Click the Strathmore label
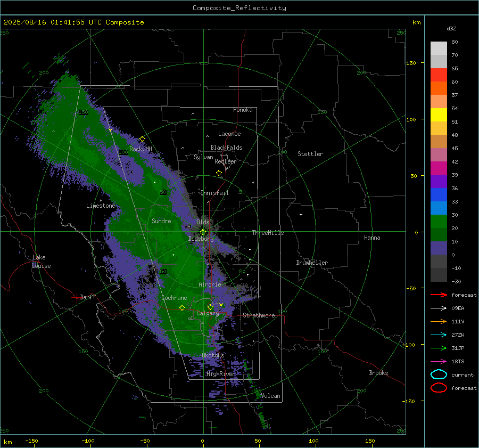This screenshot has width=479, height=448. click(x=259, y=315)
